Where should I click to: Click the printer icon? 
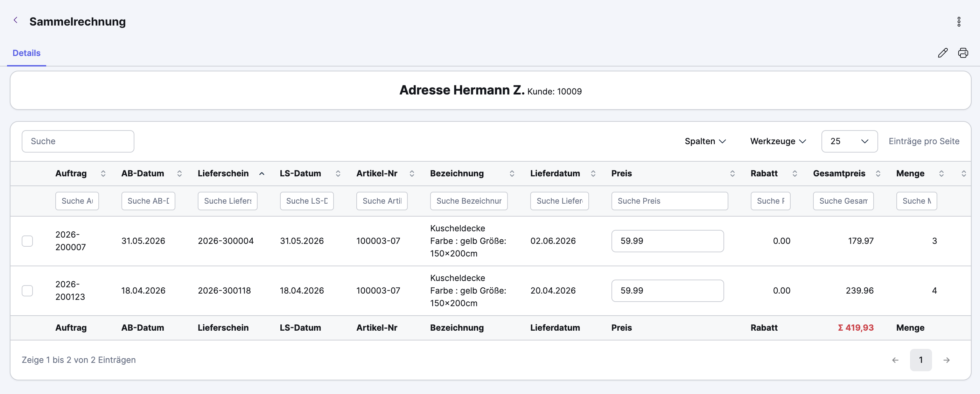tap(963, 53)
